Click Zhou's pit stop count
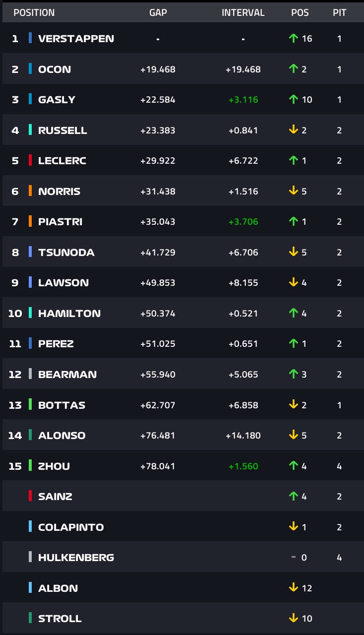 [x=339, y=466]
